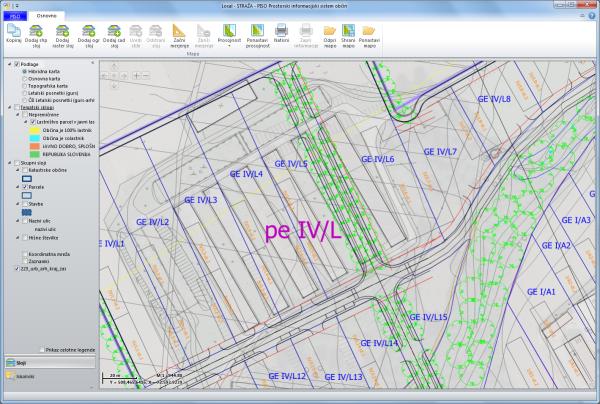Click the yellow Občina je 100% lastnik swatch

tap(32, 131)
